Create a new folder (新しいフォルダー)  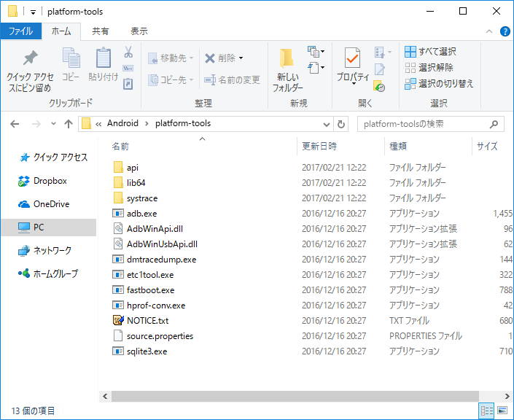point(287,70)
